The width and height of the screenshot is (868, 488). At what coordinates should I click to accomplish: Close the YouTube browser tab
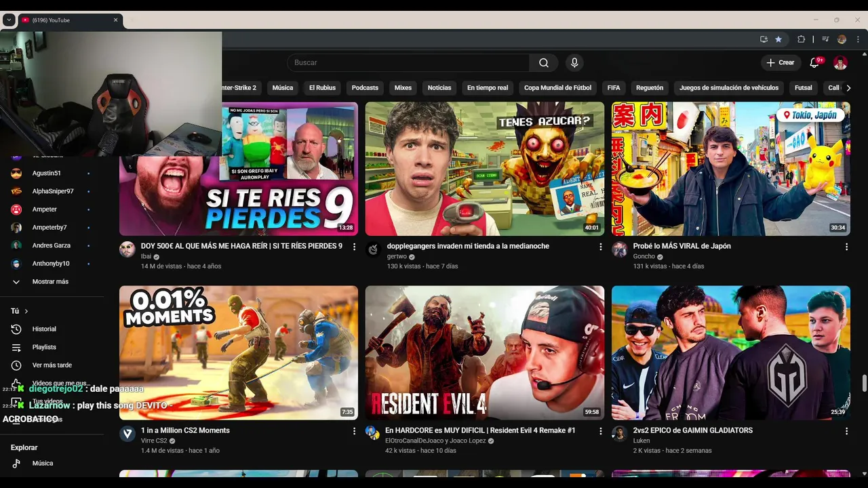click(115, 20)
